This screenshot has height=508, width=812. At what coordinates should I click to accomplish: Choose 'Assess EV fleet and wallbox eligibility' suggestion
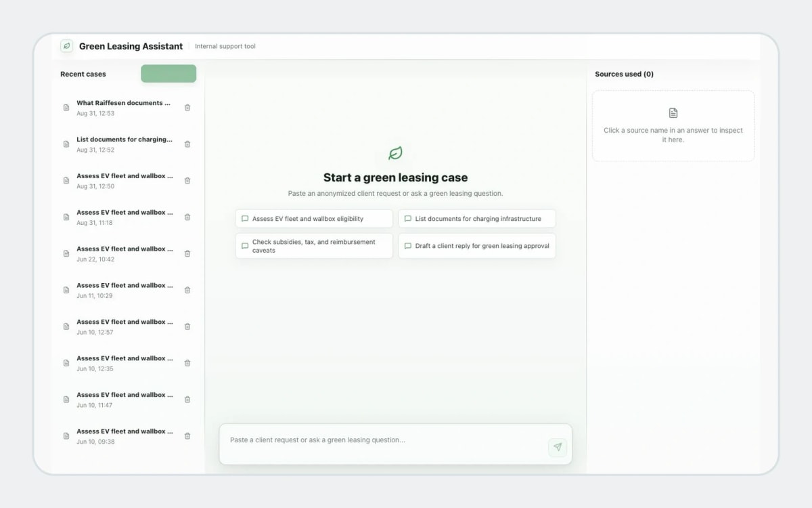314,219
